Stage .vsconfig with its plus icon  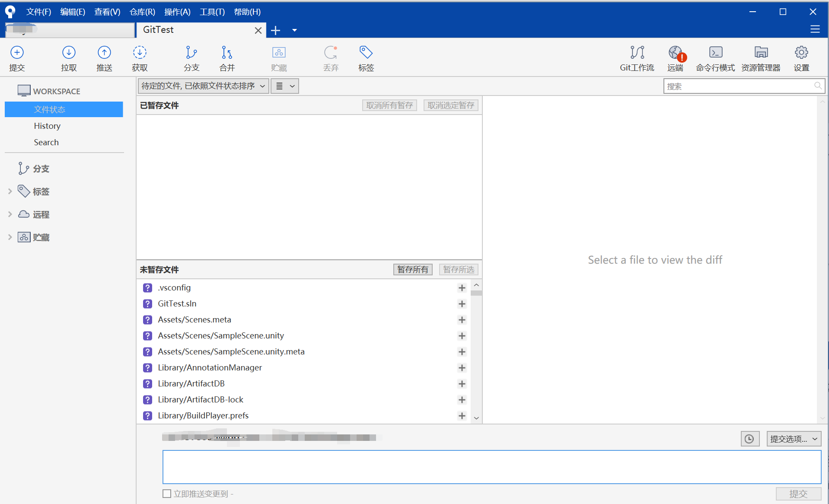coord(462,288)
